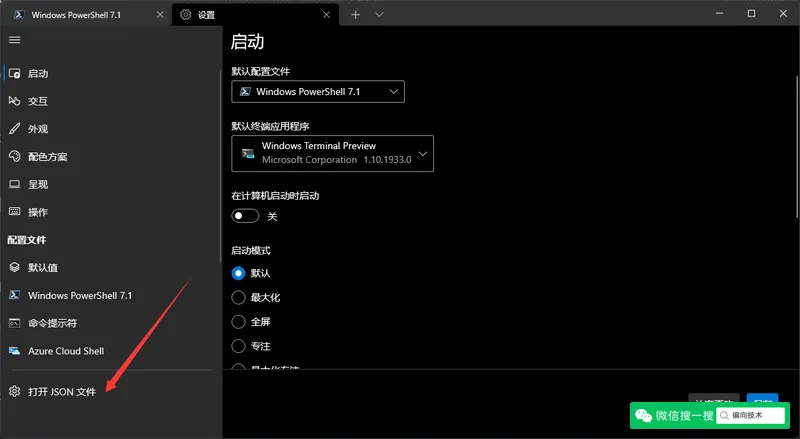The height and width of the screenshot is (439, 800).
Task: Close the 设置 tab
Action: tap(327, 15)
